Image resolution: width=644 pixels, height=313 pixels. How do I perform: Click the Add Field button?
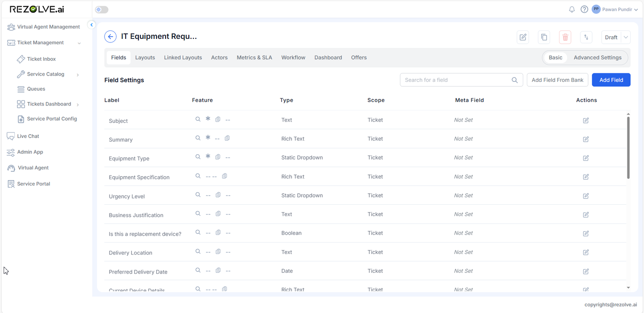tap(611, 80)
